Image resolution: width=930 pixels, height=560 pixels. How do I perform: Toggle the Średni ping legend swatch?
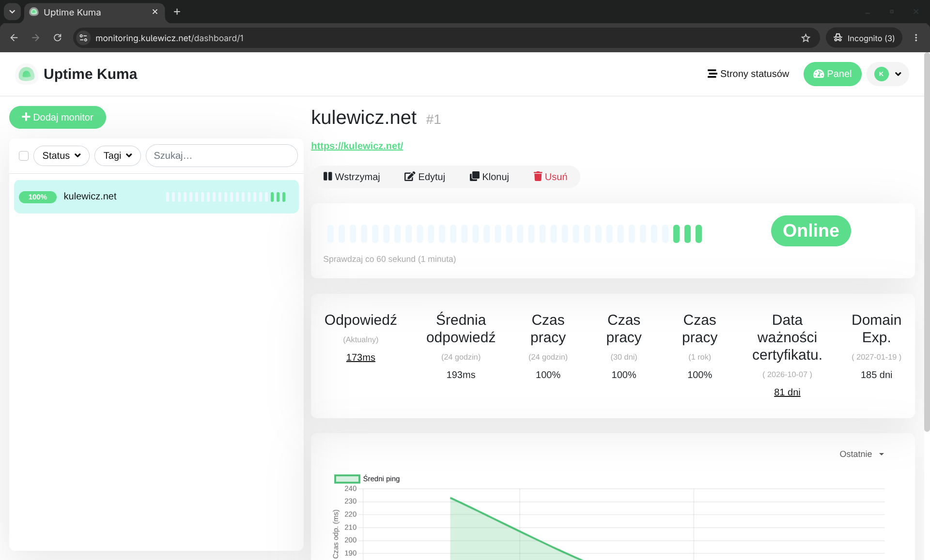347,479
